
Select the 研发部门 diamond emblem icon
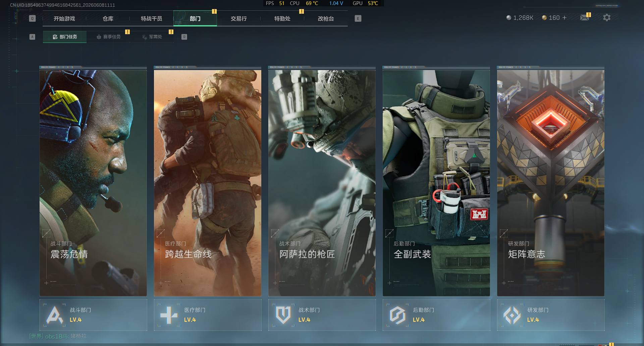tap(512, 315)
